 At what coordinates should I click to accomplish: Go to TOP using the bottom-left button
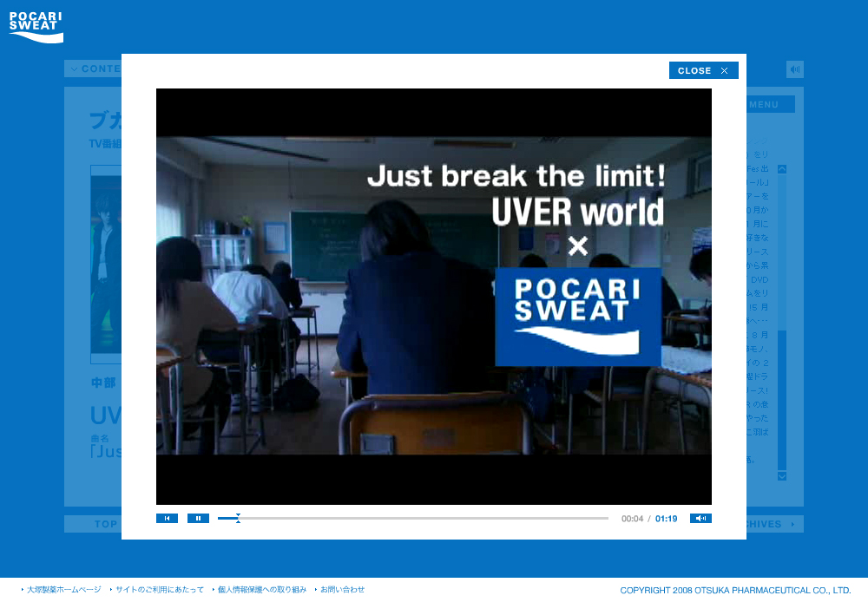93,524
